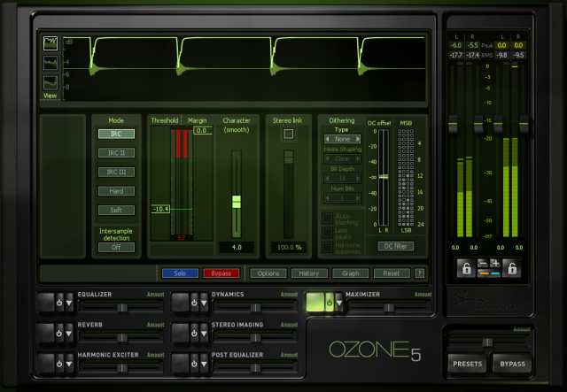This screenshot has height=392, width=567.
Task: Toggle the Reverb module power icon
Action: [59, 333]
